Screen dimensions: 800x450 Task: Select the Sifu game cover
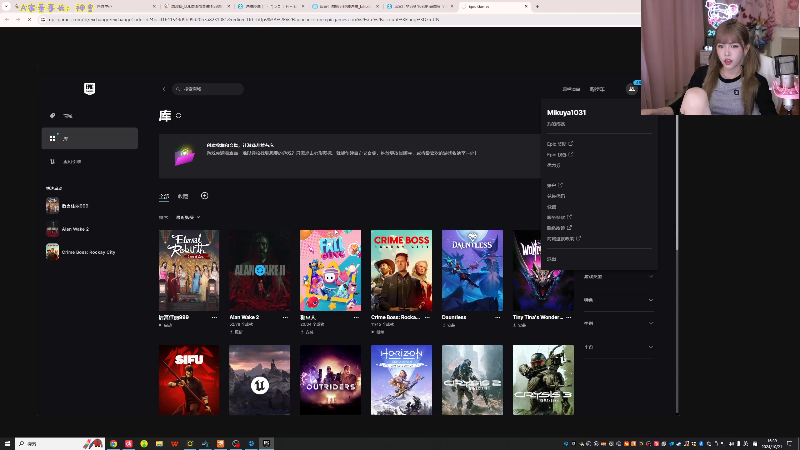coord(189,380)
